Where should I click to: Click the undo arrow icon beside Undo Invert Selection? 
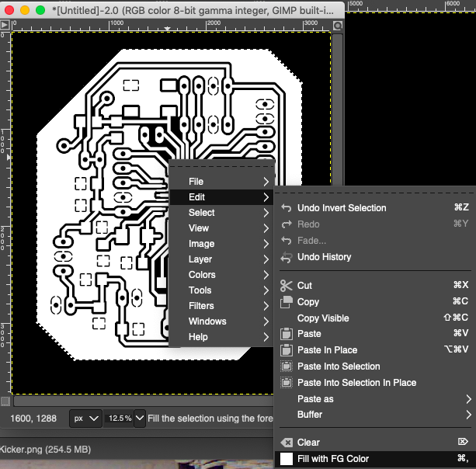(286, 208)
